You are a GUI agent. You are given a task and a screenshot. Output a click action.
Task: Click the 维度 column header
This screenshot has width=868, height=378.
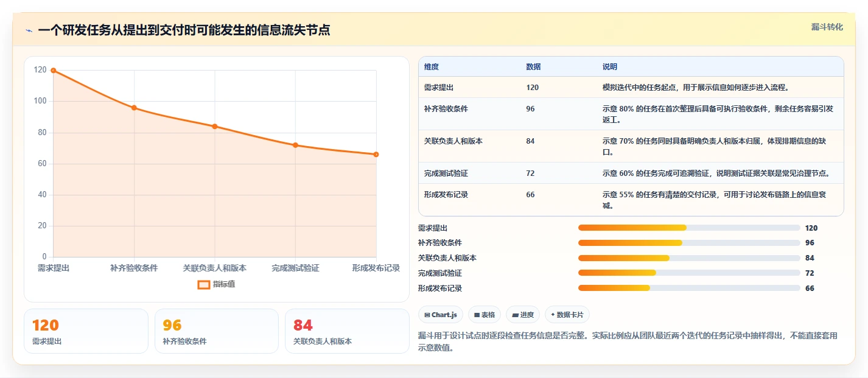(x=432, y=67)
